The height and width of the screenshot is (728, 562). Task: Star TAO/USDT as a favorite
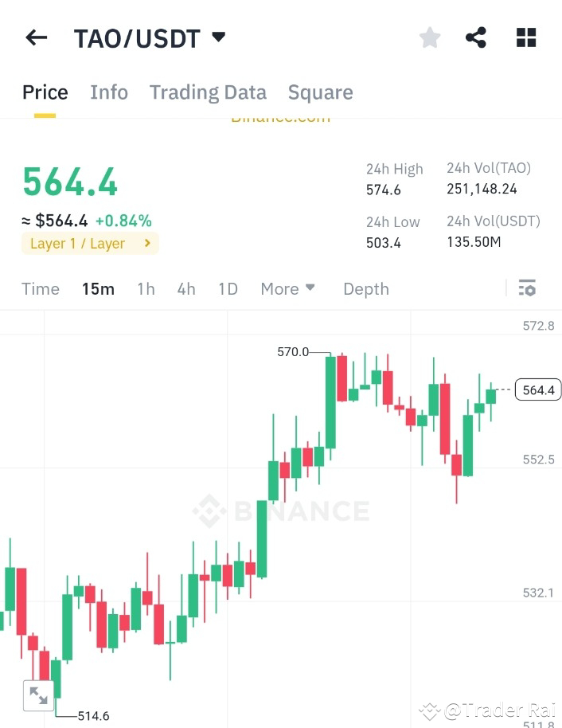click(x=429, y=37)
